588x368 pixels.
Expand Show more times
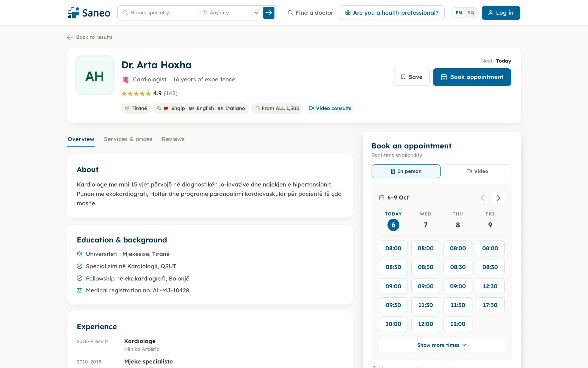[441, 345]
